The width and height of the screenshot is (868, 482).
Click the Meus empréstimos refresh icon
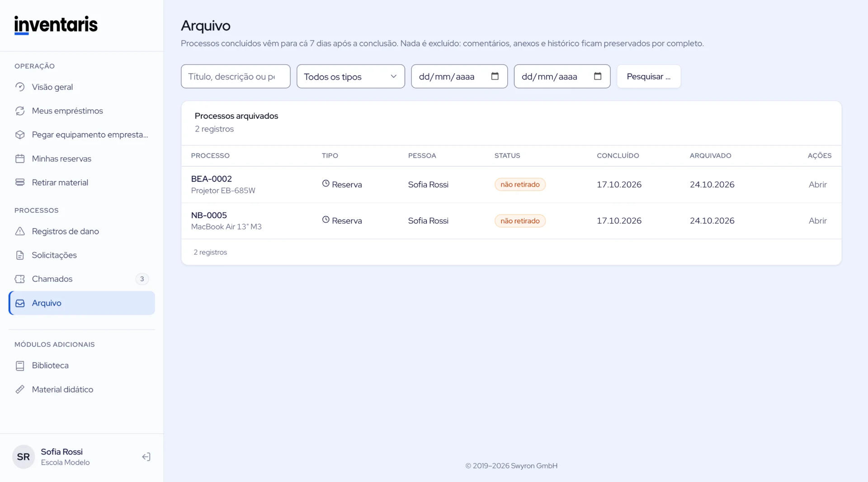(20, 111)
